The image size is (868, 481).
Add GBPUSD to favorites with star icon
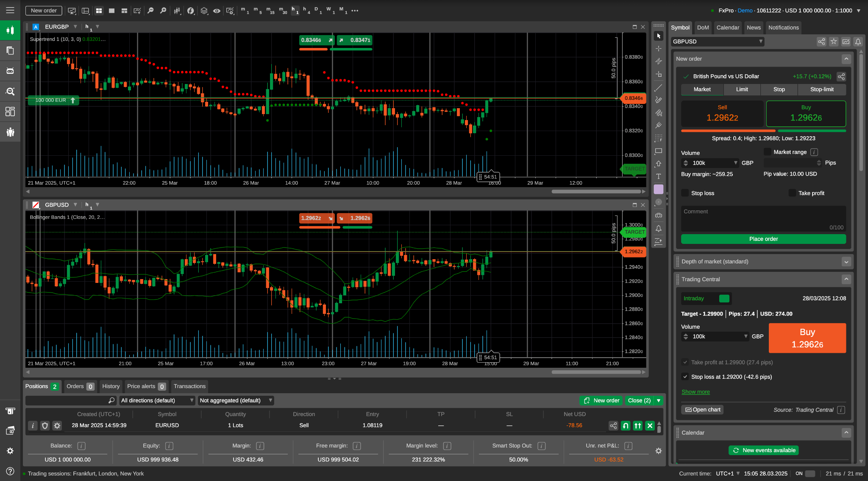click(833, 42)
